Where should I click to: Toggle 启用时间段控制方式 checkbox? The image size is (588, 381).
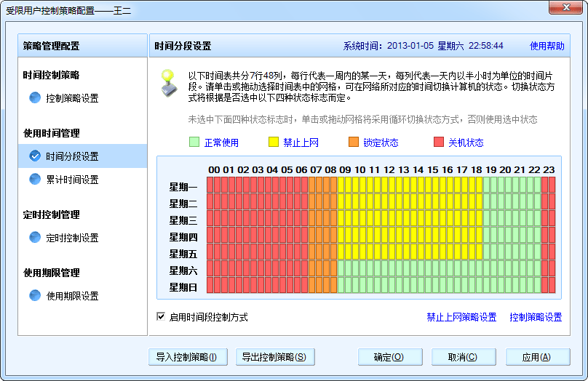tap(161, 317)
